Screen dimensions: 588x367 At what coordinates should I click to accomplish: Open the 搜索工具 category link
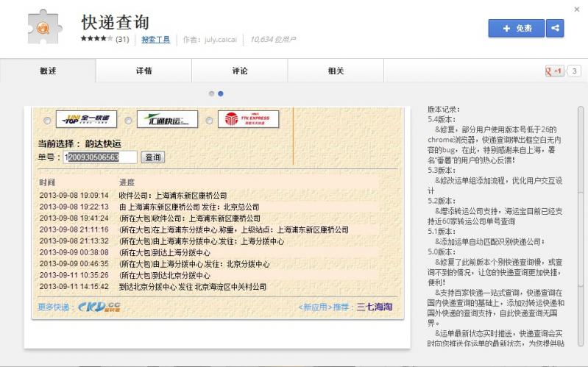[155, 39]
